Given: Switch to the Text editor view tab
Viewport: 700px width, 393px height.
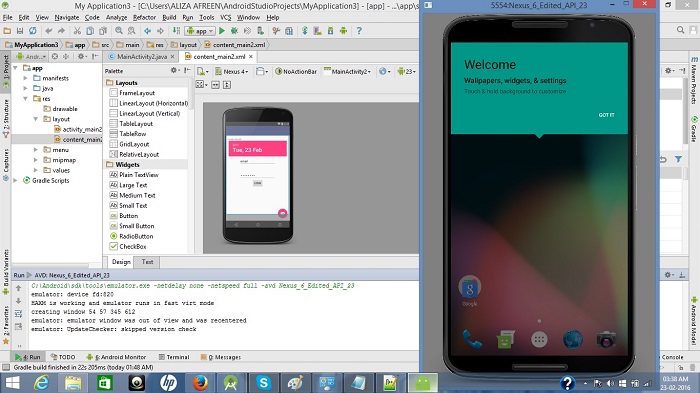Looking at the screenshot, I should [x=147, y=262].
